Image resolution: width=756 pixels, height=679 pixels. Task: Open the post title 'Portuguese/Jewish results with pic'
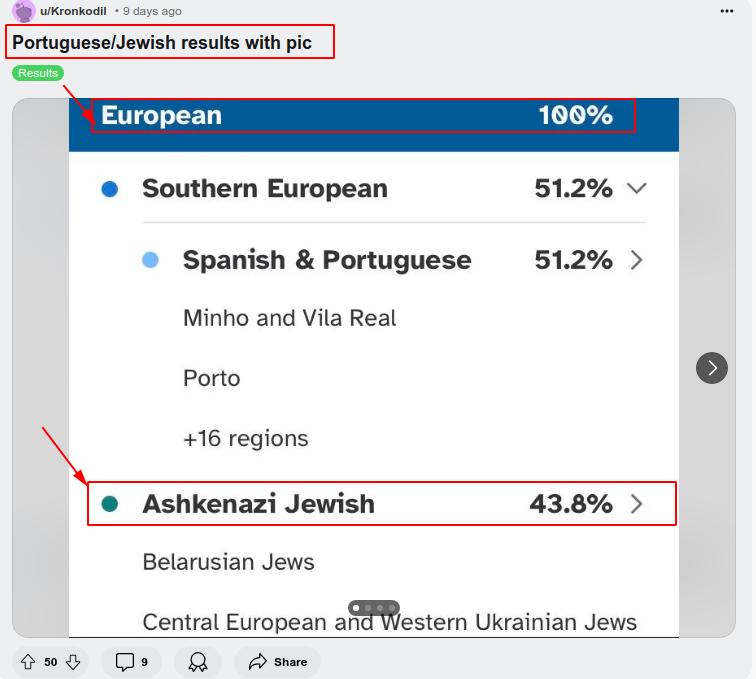pos(162,43)
